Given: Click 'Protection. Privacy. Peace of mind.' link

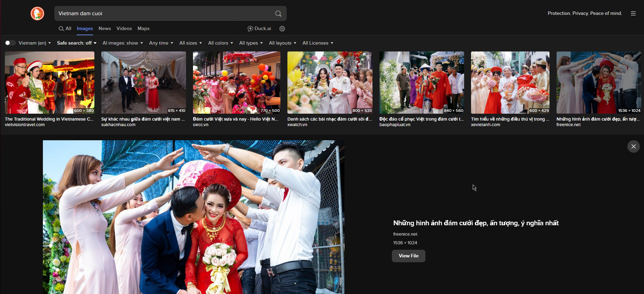Looking at the screenshot, I should 585,13.
